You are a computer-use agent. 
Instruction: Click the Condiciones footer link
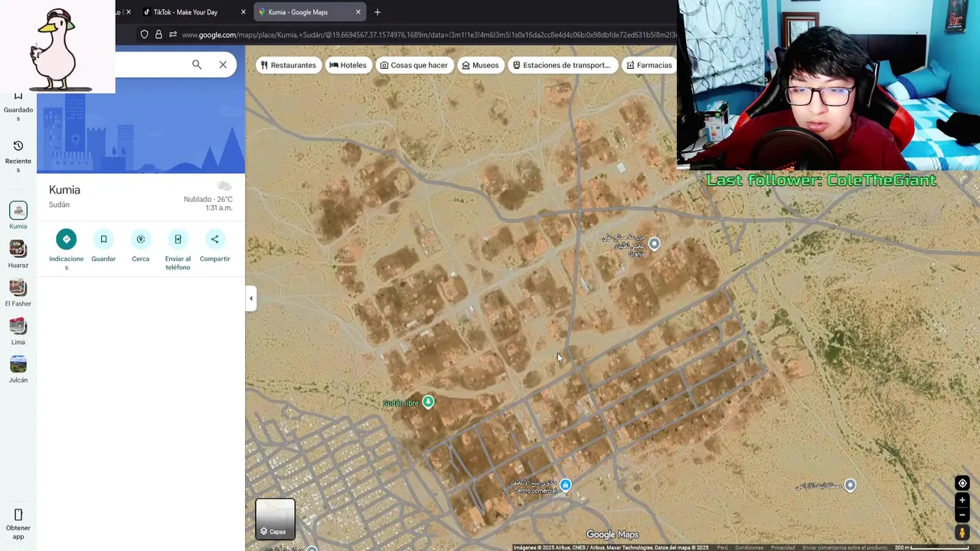750,547
